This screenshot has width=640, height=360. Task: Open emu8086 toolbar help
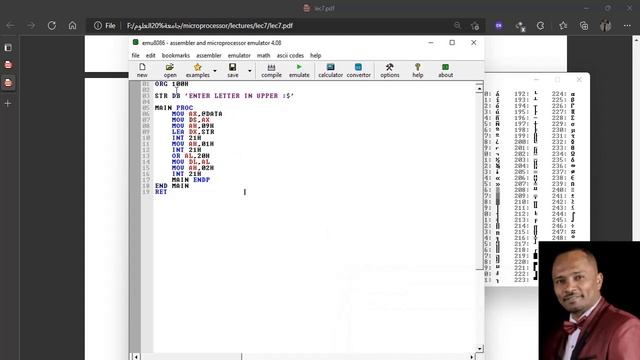418,70
